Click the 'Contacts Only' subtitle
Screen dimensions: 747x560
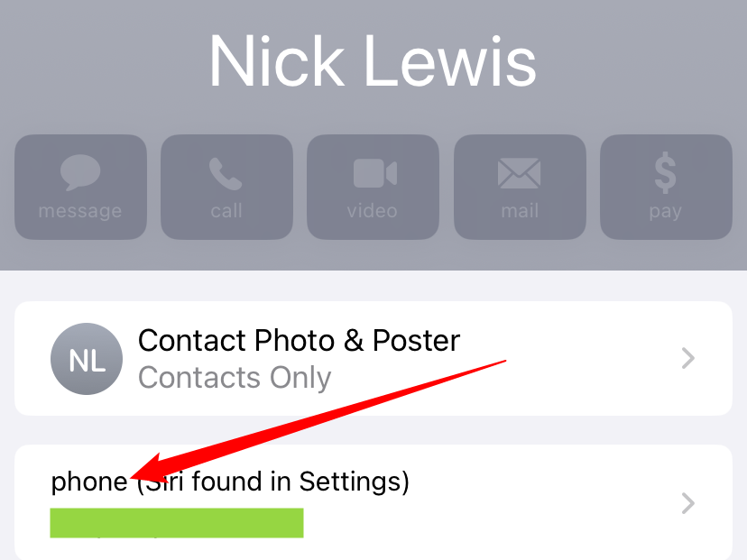235,378
